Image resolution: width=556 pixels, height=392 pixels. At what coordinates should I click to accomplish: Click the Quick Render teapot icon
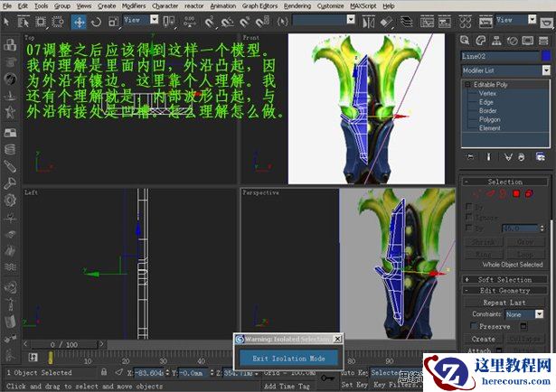tap(546, 23)
